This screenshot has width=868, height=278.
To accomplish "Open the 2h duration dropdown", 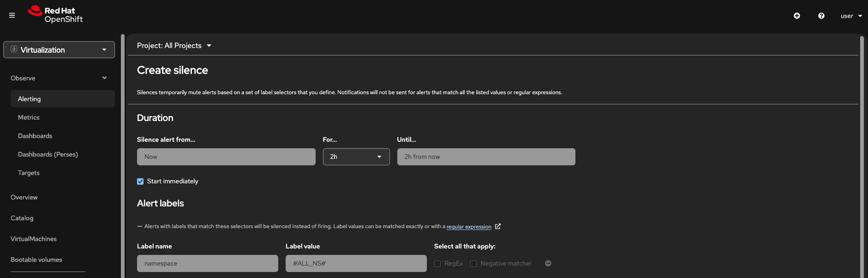I will [356, 157].
